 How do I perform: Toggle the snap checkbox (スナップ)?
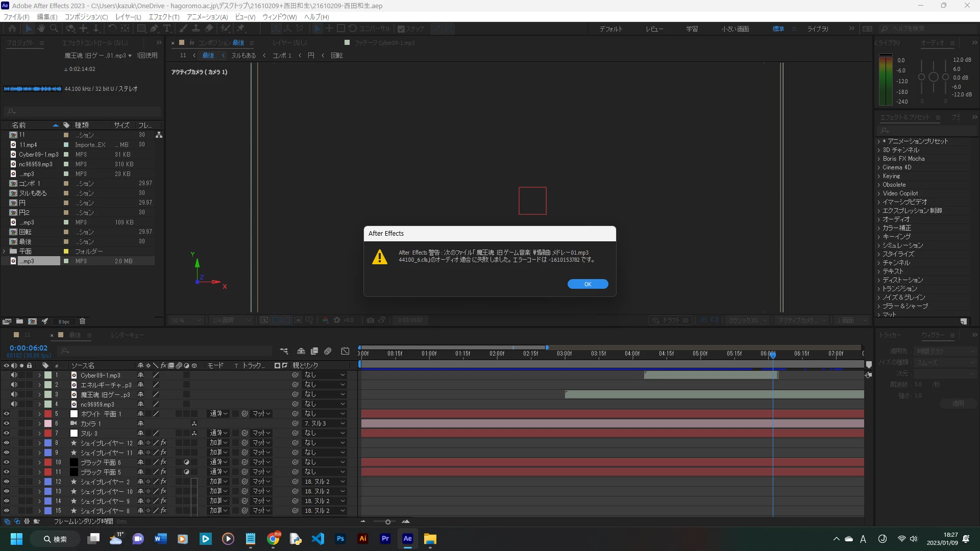[x=401, y=29]
